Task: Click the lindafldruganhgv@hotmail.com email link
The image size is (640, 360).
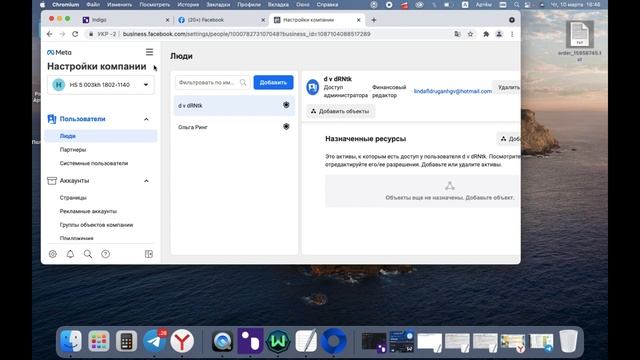Action: [x=453, y=91]
